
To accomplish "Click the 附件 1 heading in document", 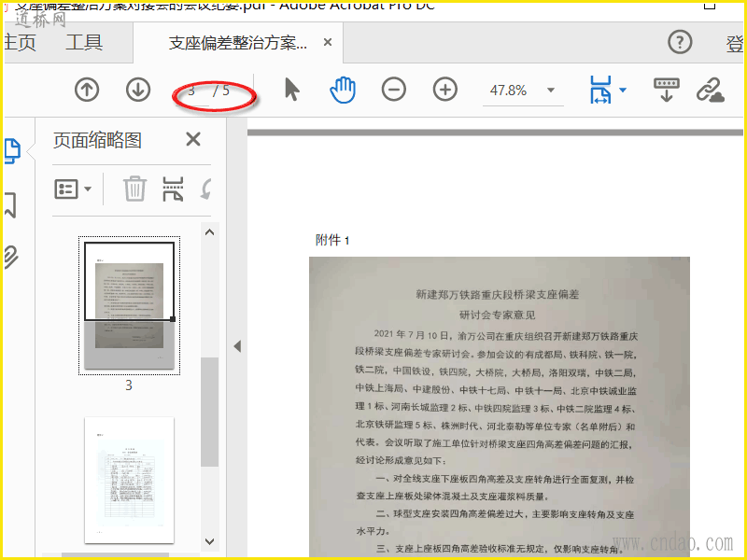I will pos(332,240).
